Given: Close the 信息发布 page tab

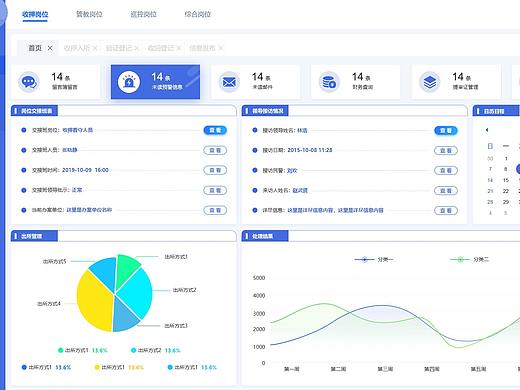Looking at the screenshot, I should point(220,48).
